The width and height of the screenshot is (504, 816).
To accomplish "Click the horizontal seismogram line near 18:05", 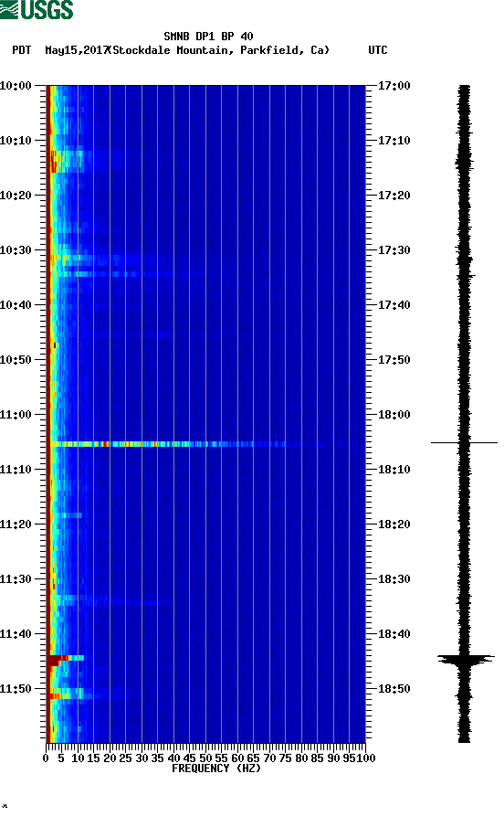I will 464,442.
